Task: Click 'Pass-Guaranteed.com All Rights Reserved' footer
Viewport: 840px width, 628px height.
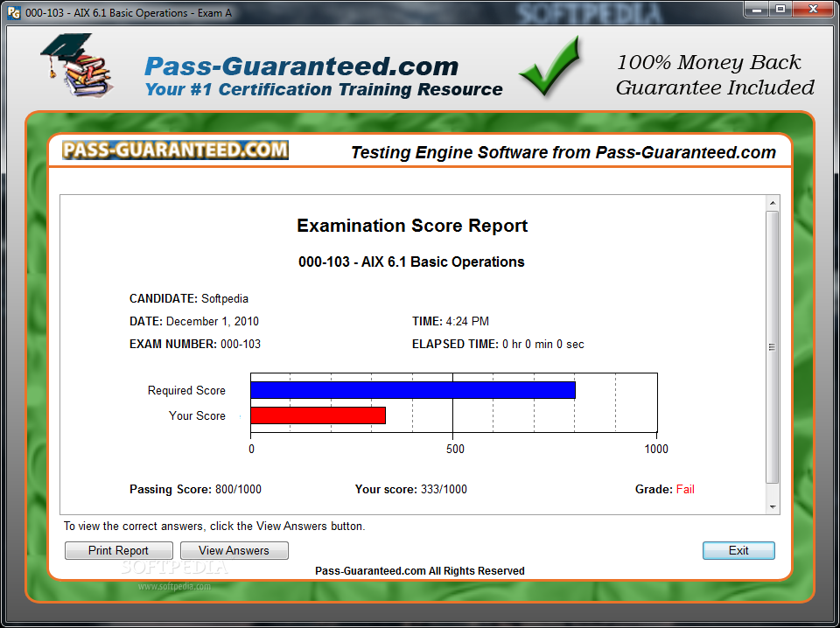Action: (x=419, y=571)
